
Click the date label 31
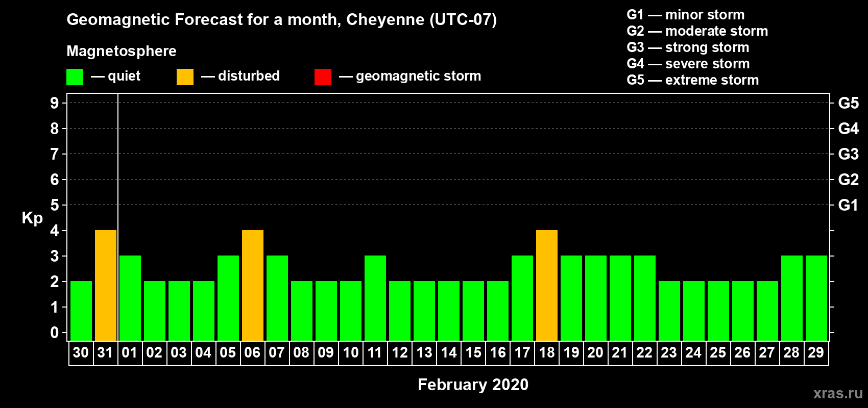pos(105,352)
